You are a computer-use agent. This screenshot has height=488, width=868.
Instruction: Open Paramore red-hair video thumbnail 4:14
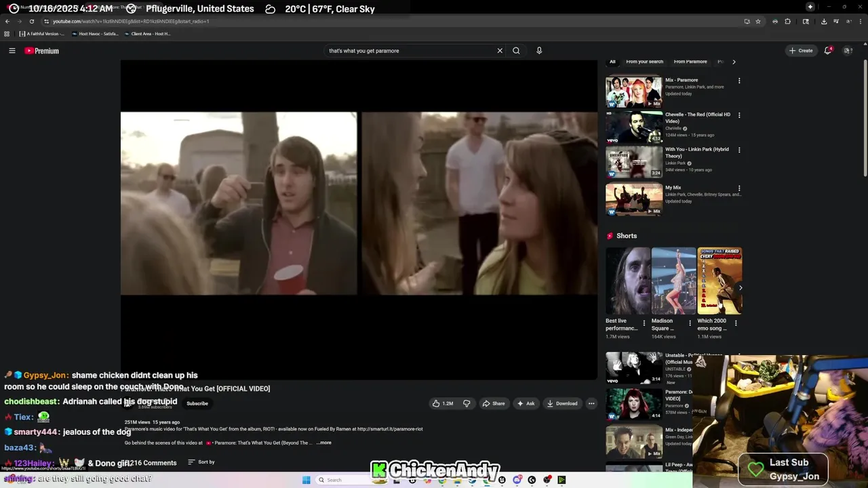(x=634, y=405)
